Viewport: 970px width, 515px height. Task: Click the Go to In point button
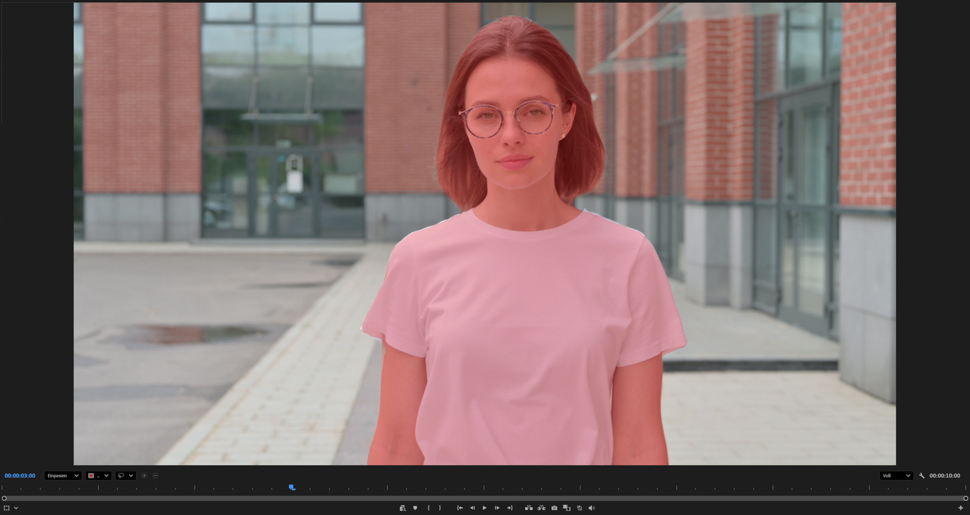pyautogui.click(x=460, y=508)
